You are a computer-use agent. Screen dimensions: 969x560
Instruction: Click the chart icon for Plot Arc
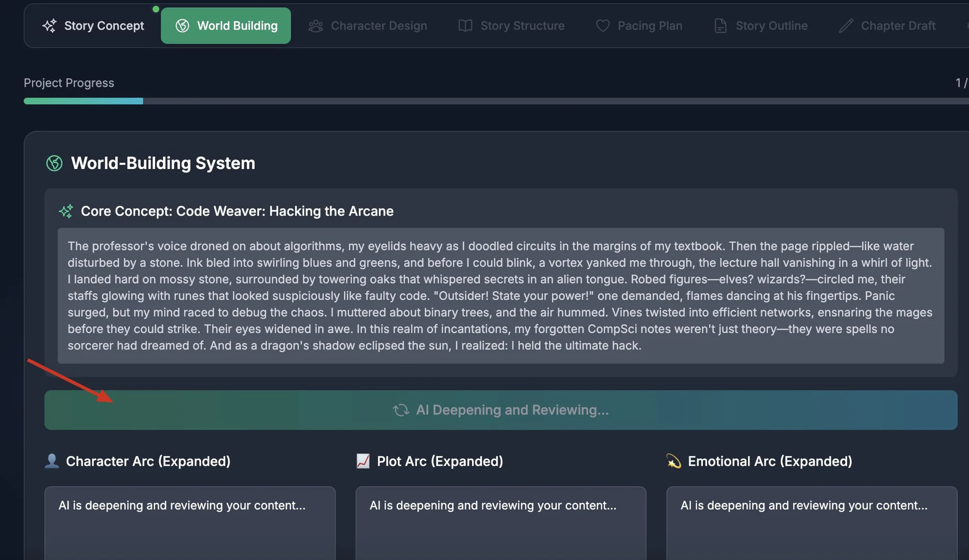pyautogui.click(x=363, y=461)
